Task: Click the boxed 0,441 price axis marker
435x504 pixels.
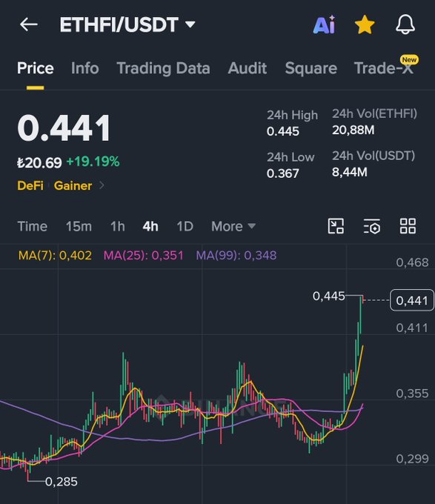Action: pyautogui.click(x=412, y=300)
